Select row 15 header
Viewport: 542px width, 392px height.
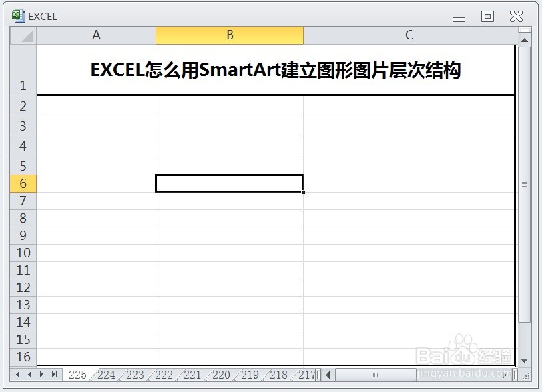[x=23, y=339]
